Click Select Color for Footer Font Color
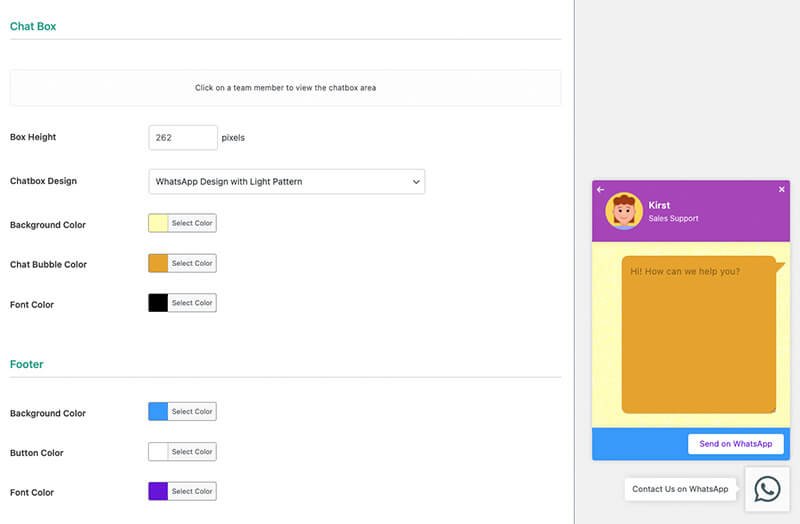 pos(192,491)
